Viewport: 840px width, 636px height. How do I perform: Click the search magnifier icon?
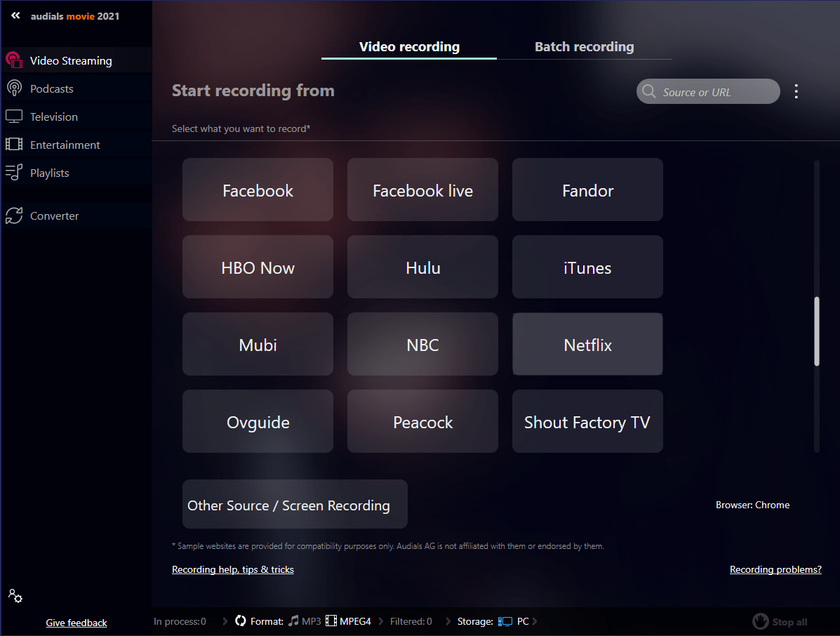(x=648, y=91)
